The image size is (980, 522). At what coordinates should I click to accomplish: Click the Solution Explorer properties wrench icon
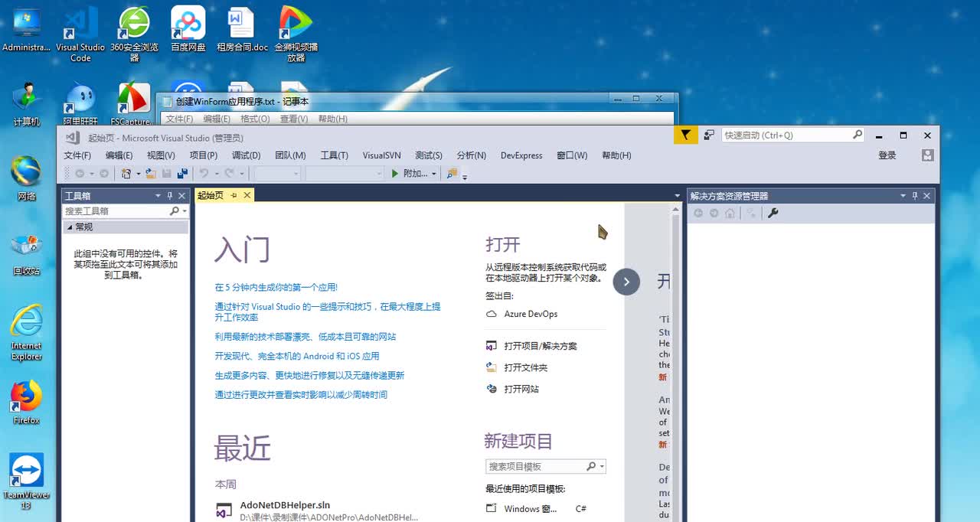[x=773, y=213]
